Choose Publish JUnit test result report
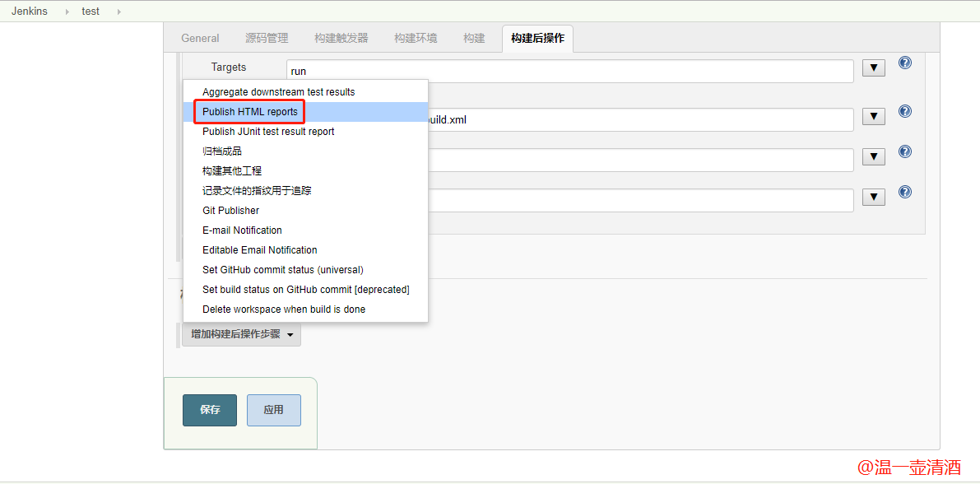 point(305,132)
